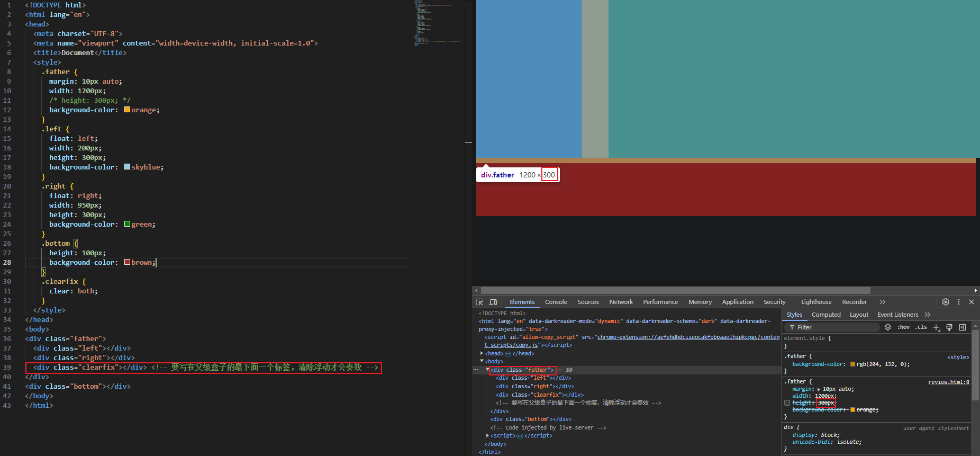Click the editor minimap overview
The image size is (980, 456).
tap(437, 24)
